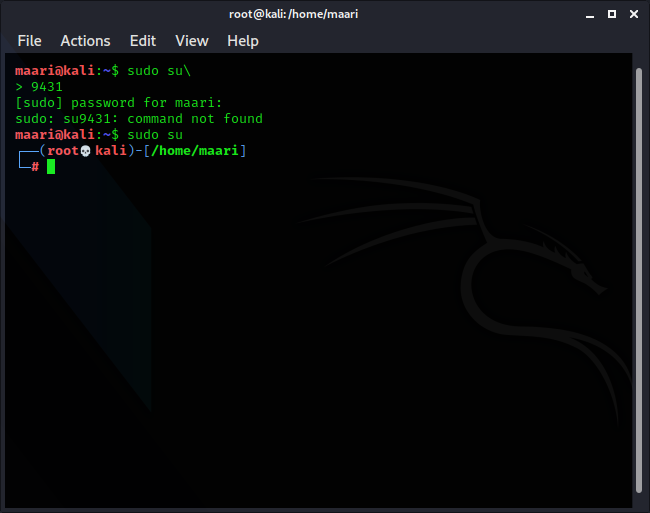
Task: Maximize the terminal window
Action: (x=611, y=14)
